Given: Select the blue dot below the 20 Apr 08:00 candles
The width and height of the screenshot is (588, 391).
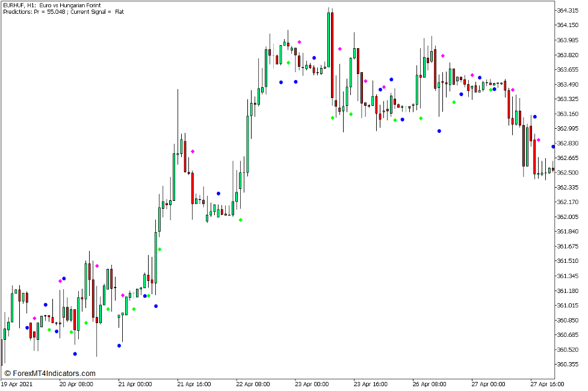Looking at the screenshot, I should pyautogui.click(x=75, y=354).
